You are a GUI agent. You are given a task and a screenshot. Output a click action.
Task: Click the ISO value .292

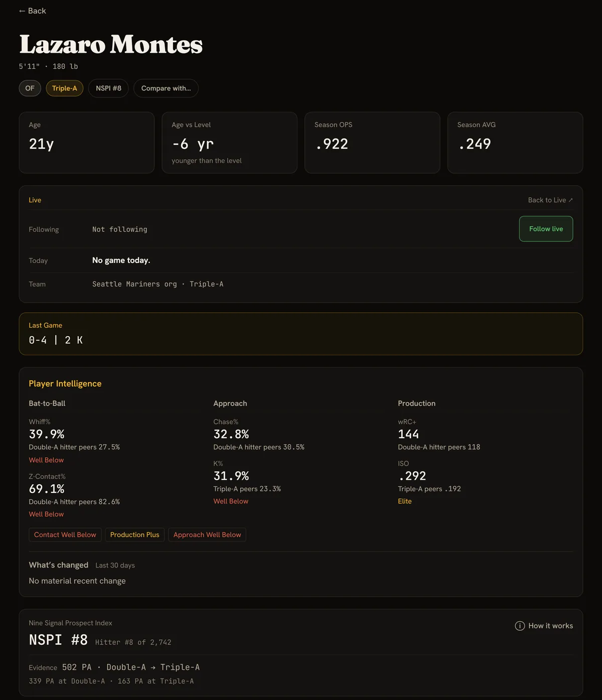pyautogui.click(x=412, y=476)
